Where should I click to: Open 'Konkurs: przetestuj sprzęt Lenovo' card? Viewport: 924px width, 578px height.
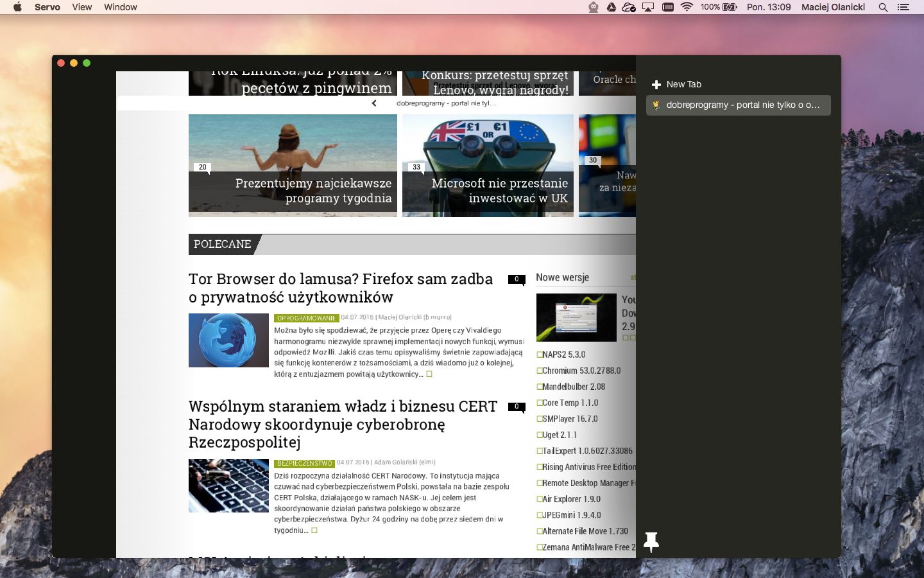click(x=488, y=83)
